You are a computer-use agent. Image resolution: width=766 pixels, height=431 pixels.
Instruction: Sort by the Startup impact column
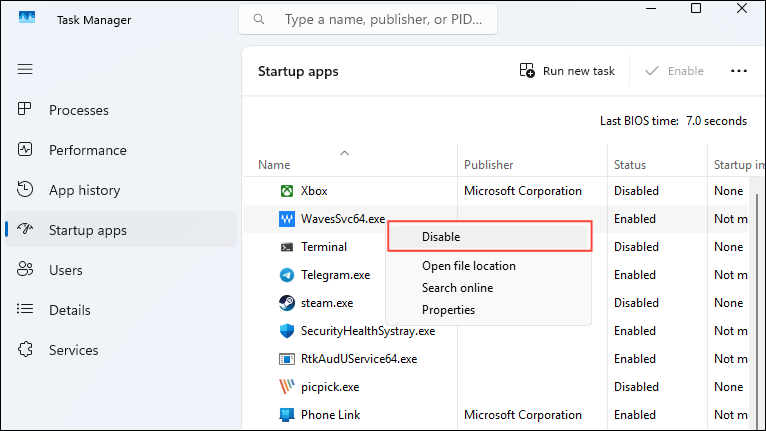739,165
